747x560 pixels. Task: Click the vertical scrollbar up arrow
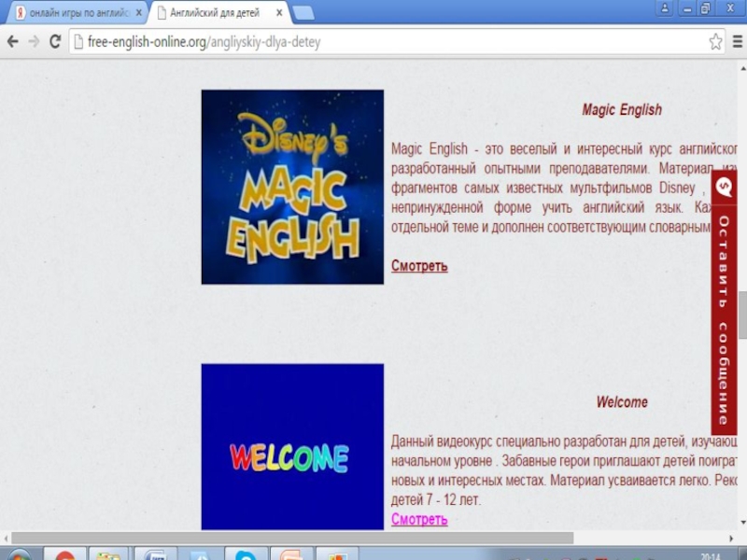pyautogui.click(x=742, y=69)
